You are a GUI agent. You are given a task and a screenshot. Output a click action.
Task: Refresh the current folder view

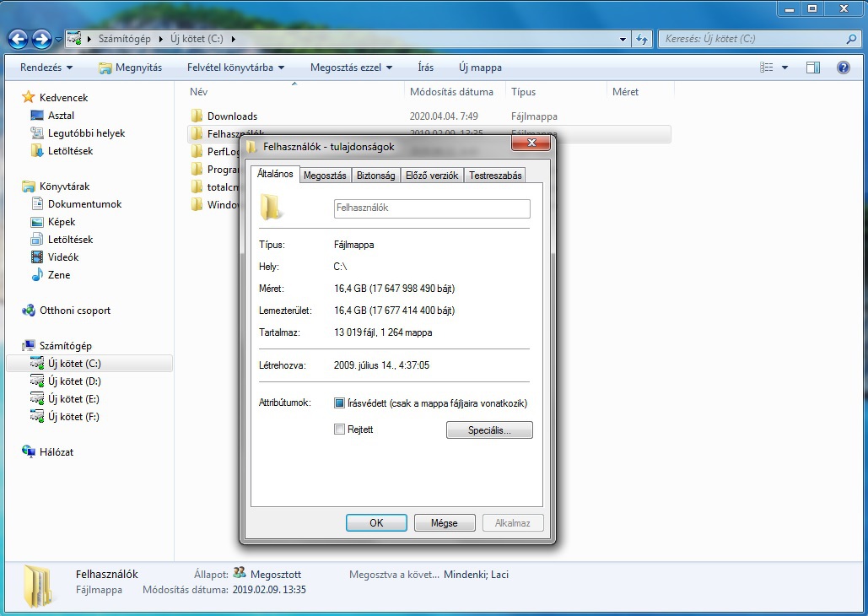[642, 39]
